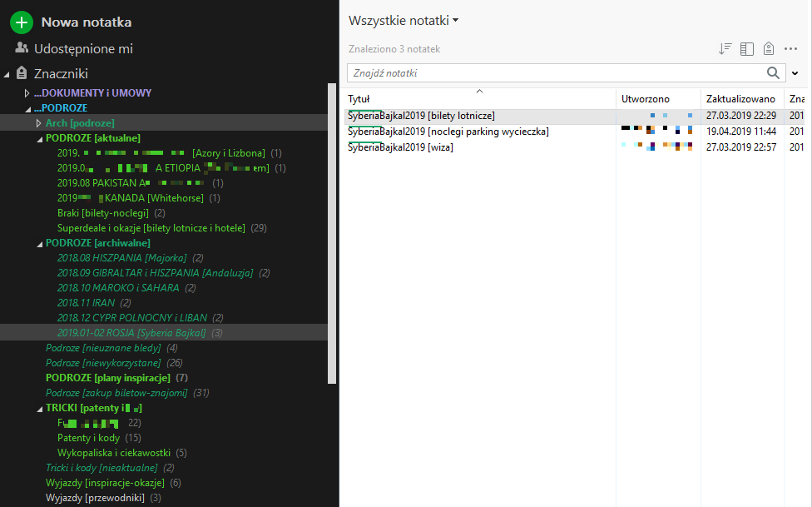This screenshot has height=507, width=812.
Task: Change the note list view layout icon
Action: coord(747,49)
